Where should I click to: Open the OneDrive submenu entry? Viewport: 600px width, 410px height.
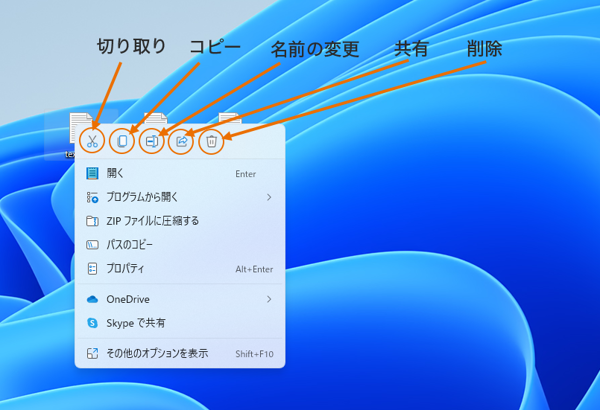pos(180,299)
